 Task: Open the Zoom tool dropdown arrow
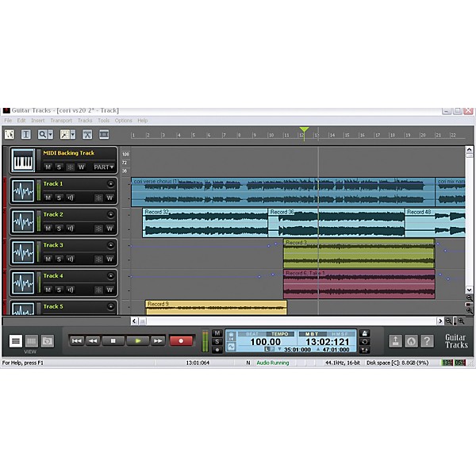click(x=51, y=135)
